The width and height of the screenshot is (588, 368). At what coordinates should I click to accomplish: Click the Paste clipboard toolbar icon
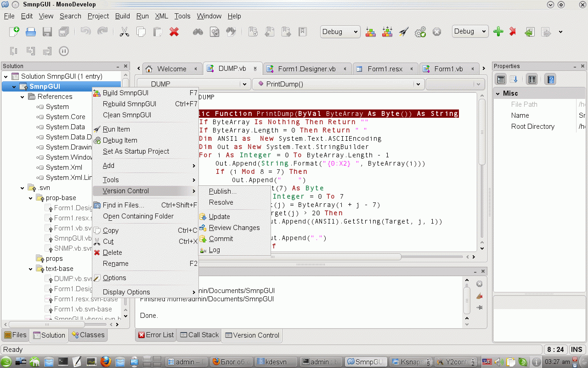(157, 32)
